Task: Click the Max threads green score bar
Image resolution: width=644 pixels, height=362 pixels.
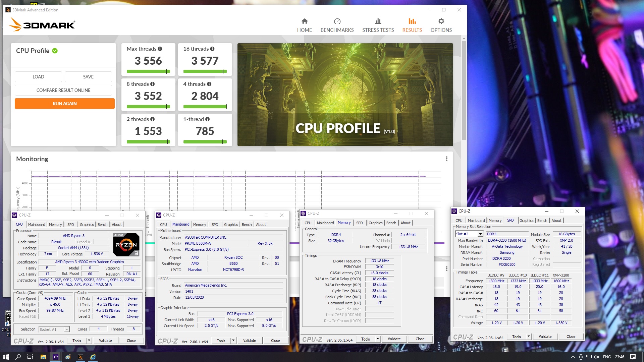Action: click(x=148, y=71)
